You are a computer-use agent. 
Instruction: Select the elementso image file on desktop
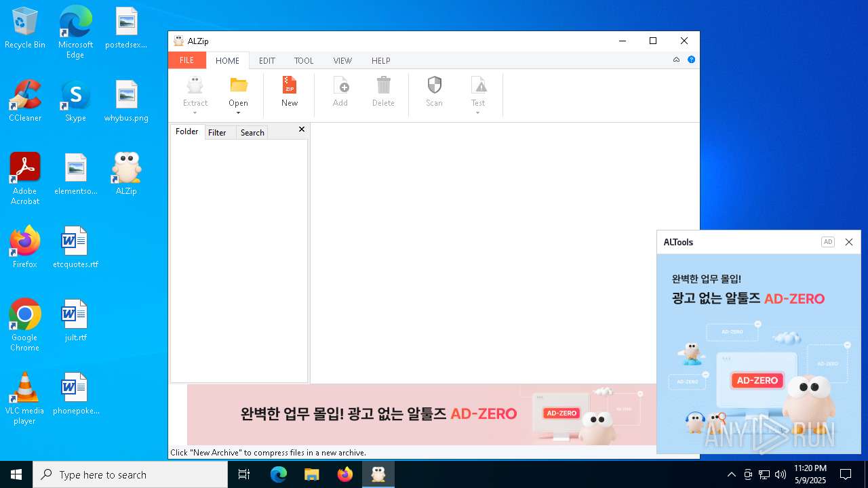[75, 175]
